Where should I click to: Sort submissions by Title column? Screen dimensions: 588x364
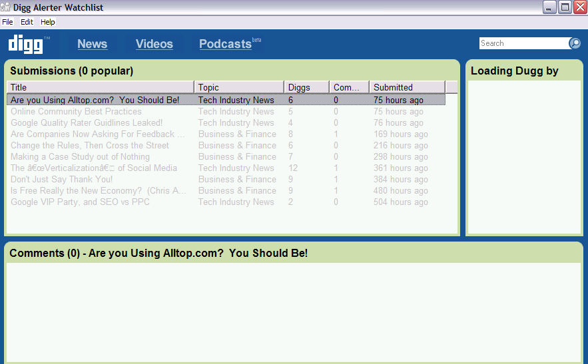click(101, 87)
